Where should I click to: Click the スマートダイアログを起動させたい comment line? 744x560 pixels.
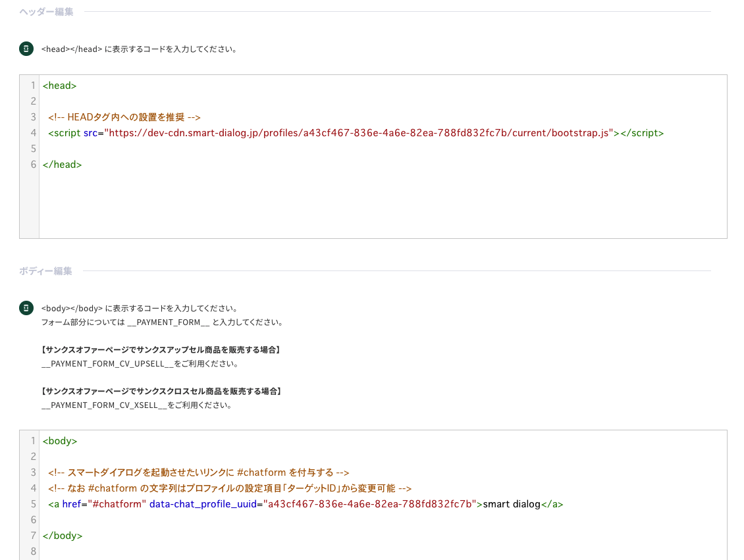(198, 472)
